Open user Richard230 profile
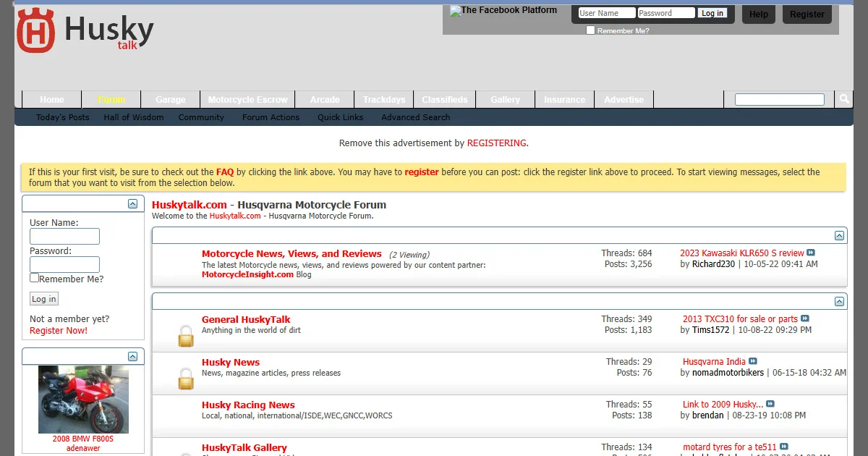 713,264
